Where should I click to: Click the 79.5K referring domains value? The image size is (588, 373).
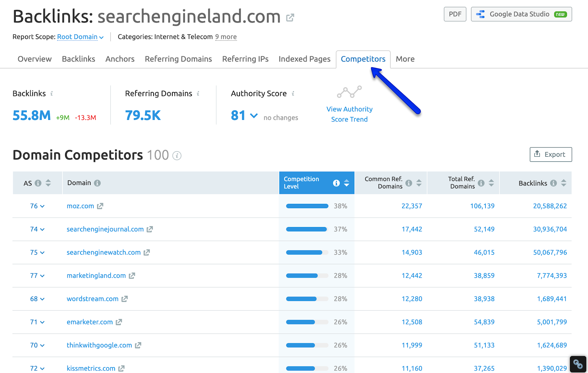click(143, 116)
